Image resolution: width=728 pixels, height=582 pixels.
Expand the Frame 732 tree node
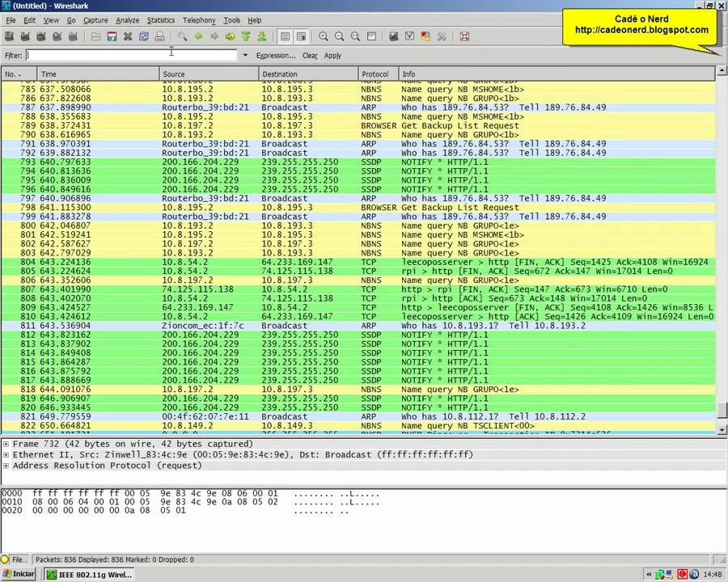tap(6, 444)
